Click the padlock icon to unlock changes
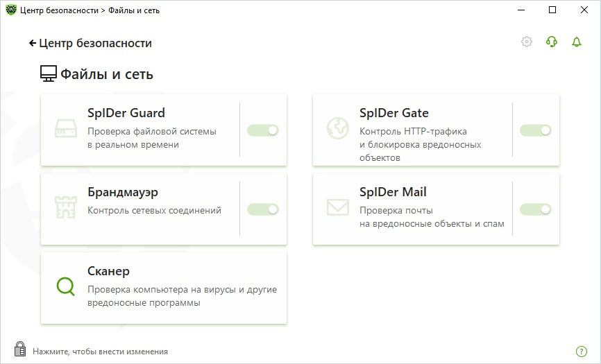Viewport: 601px width, 364px height. point(20,349)
